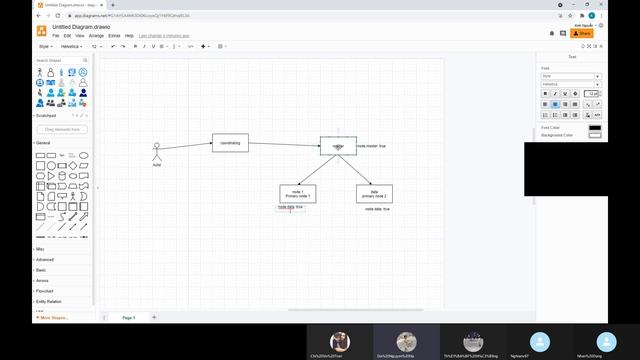Click the Search Shapes field

(62, 60)
